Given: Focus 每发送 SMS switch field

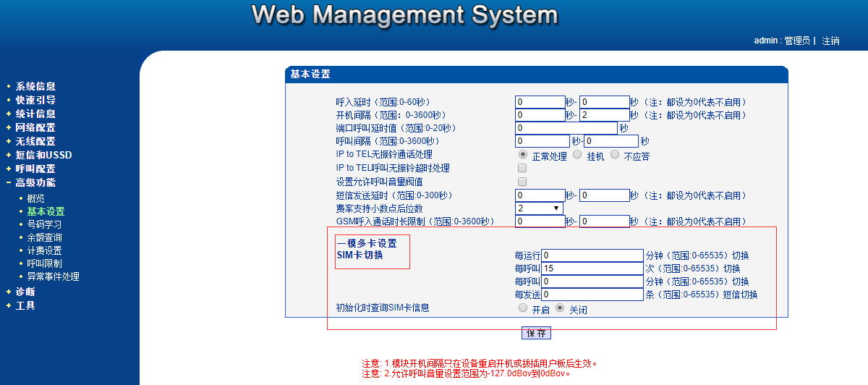Looking at the screenshot, I should coord(592,295).
